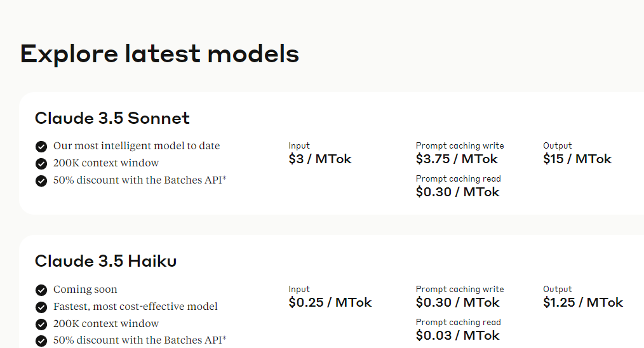The height and width of the screenshot is (348, 644).
Task: Click Sonnet '50% discount with the Batches API*' text
Action: (x=140, y=180)
